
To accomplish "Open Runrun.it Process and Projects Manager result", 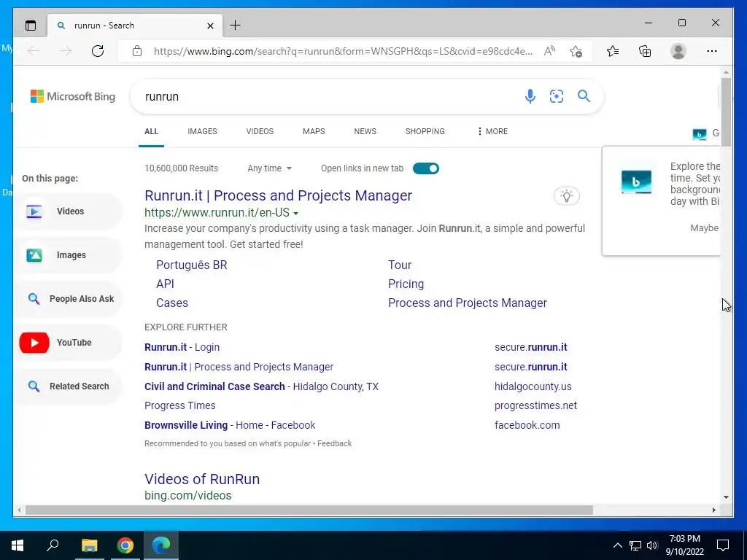I will tap(278, 195).
